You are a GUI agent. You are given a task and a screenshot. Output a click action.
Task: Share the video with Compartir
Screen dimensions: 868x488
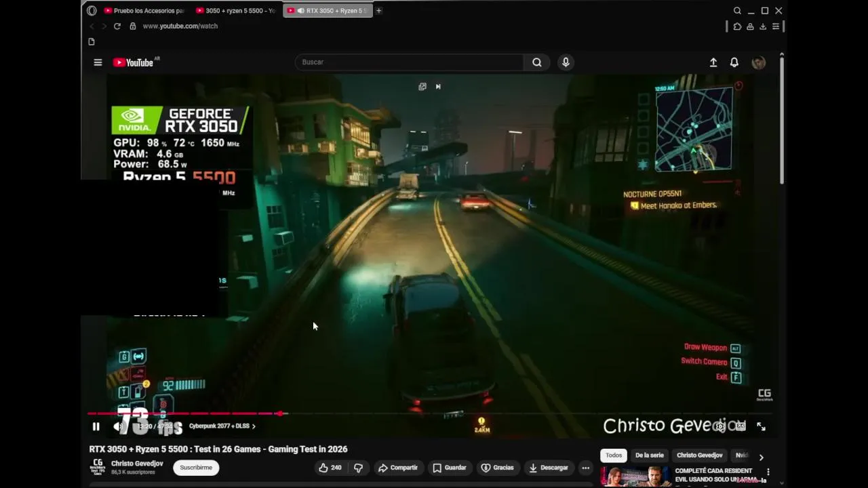(398, 468)
